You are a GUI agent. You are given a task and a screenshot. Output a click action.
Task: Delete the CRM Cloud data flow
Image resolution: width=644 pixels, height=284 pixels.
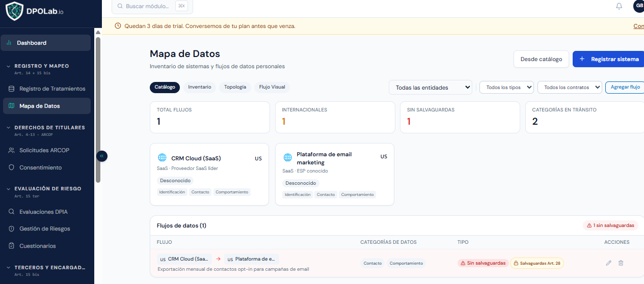click(x=621, y=263)
